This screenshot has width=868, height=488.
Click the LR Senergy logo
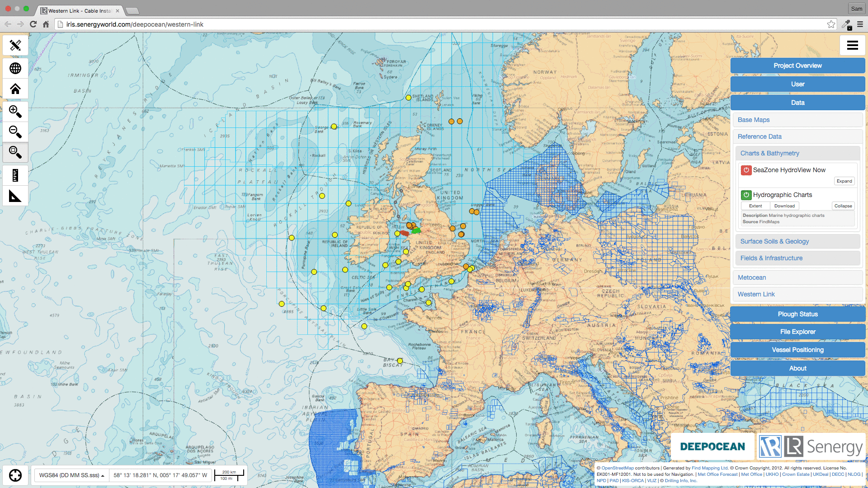tap(811, 446)
